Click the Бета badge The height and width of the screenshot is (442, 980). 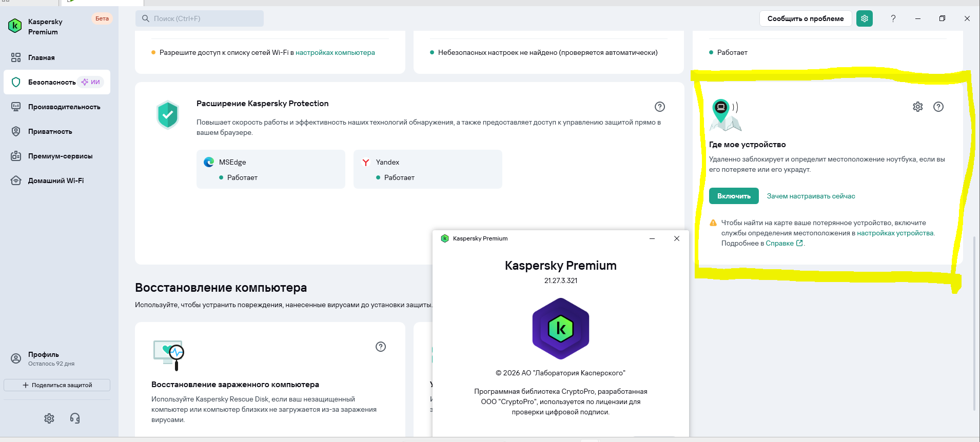(x=102, y=18)
